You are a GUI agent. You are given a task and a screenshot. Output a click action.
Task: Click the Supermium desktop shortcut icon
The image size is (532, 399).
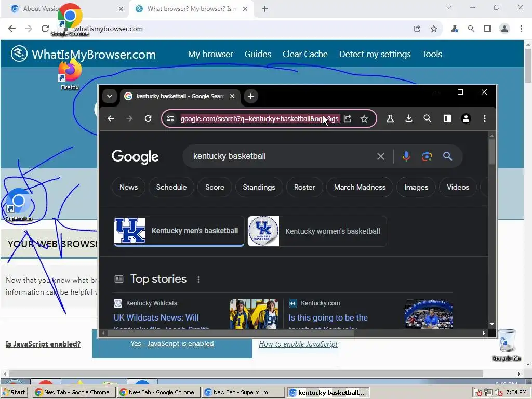click(x=19, y=205)
